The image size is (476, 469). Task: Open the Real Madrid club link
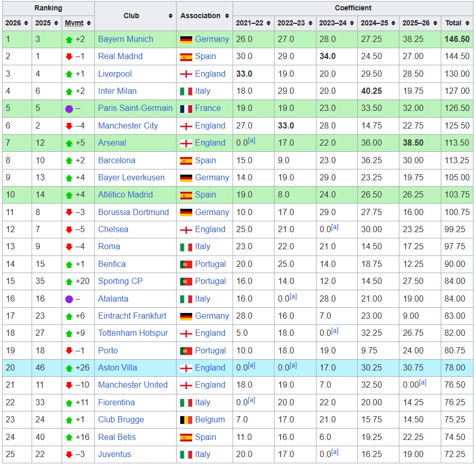coord(120,56)
